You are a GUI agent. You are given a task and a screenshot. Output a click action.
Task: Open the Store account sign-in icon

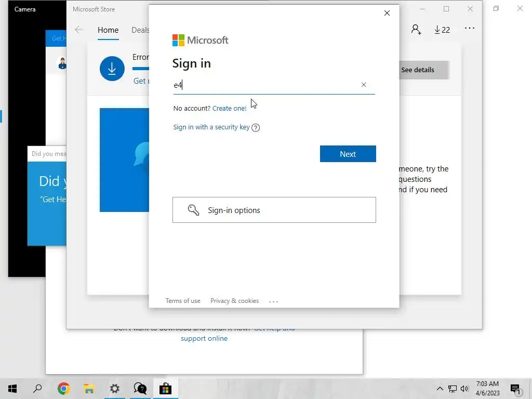(x=416, y=30)
